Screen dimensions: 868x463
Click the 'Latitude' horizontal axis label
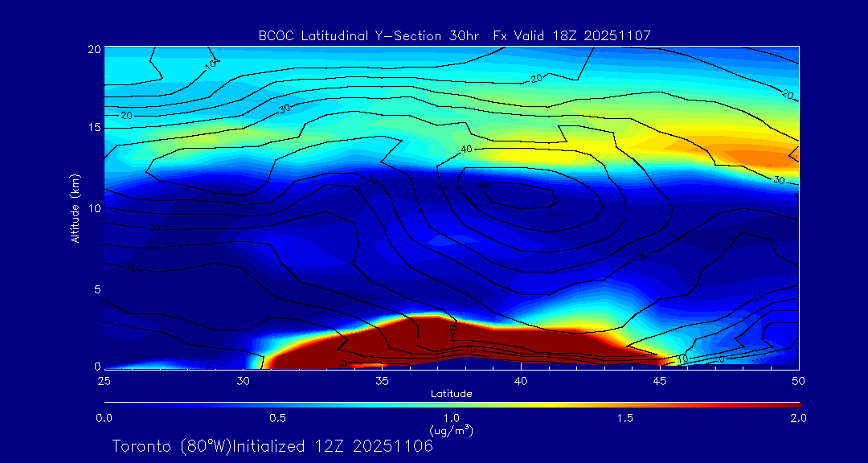click(x=451, y=393)
